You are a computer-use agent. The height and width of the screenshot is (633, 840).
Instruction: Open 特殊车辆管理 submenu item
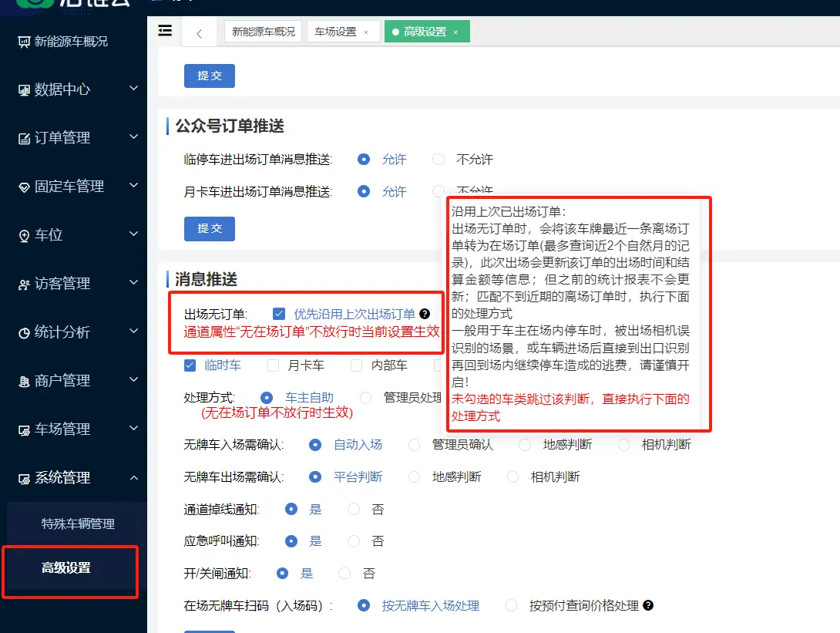click(x=78, y=524)
